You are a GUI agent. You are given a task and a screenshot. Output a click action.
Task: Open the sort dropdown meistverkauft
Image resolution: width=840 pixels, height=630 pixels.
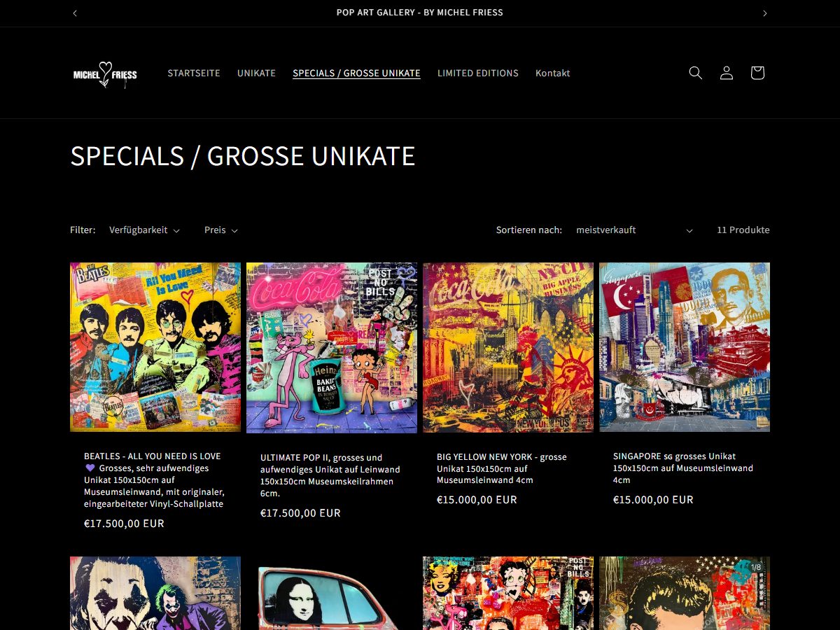click(633, 230)
